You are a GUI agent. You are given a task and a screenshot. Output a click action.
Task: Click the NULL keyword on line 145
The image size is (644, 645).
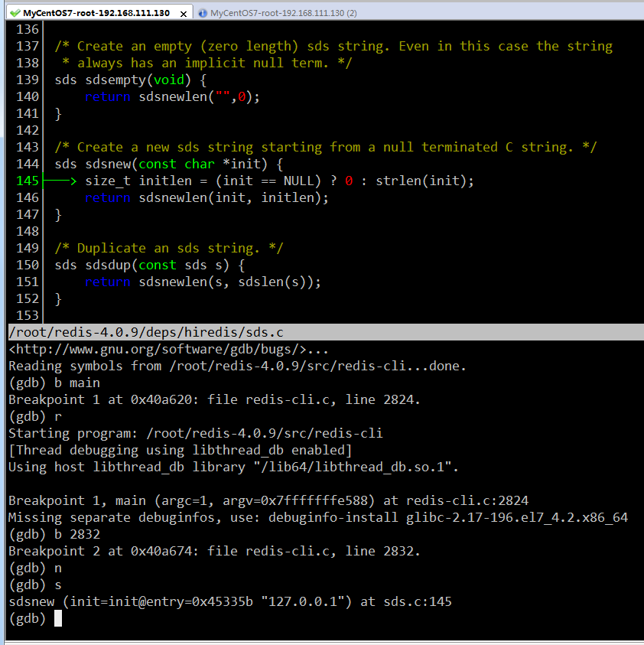tap(298, 181)
